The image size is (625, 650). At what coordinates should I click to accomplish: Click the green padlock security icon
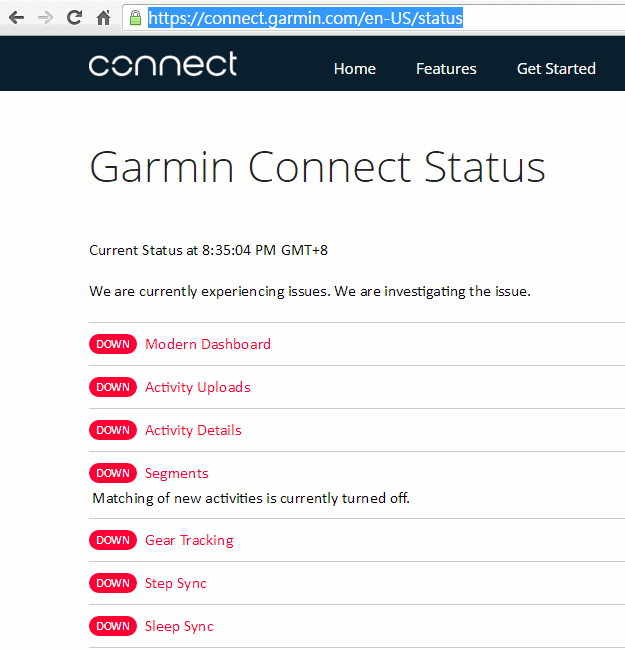point(135,18)
